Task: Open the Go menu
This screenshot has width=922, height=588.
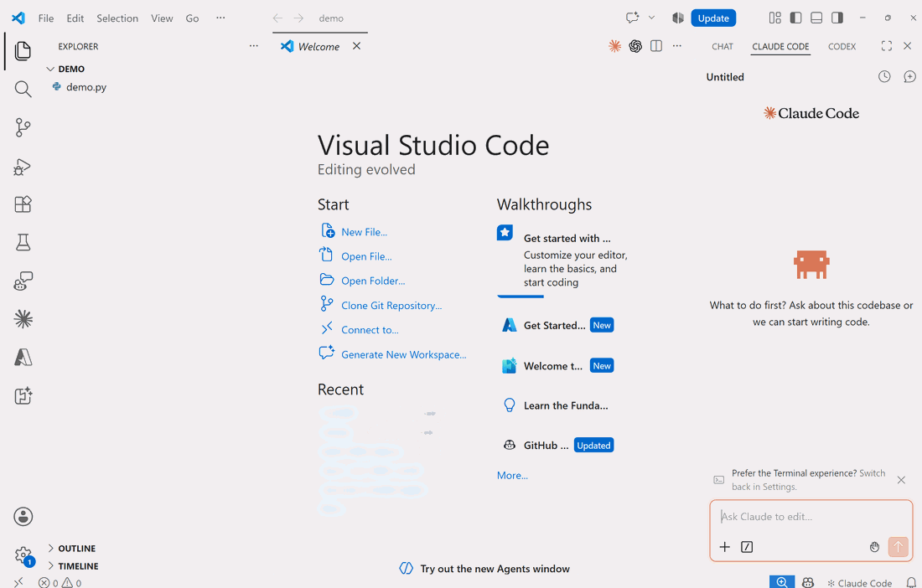Action: [x=192, y=18]
